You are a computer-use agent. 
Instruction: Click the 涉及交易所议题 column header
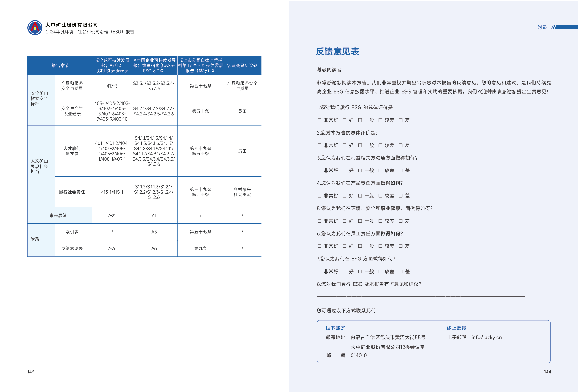tap(242, 65)
